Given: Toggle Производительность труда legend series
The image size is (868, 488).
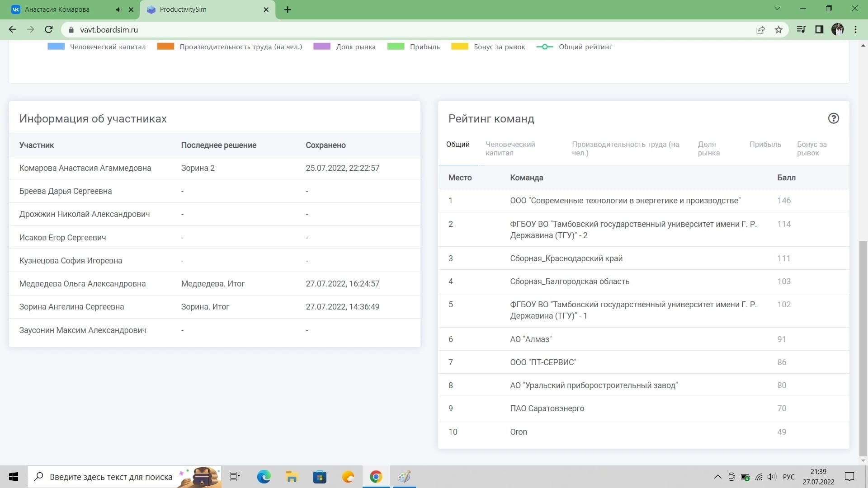Looking at the screenshot, I should (x=230, y=47).
